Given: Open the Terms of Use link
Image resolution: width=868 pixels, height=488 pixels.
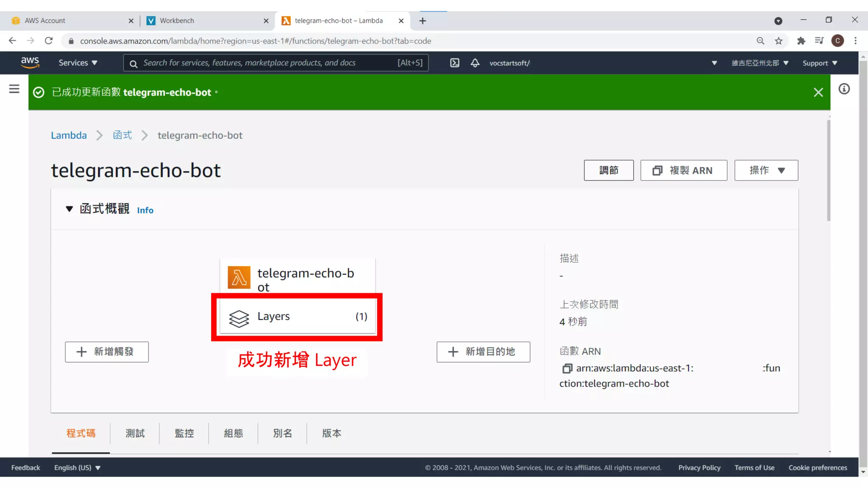Looking at the screenshot, I should [754, 468].
